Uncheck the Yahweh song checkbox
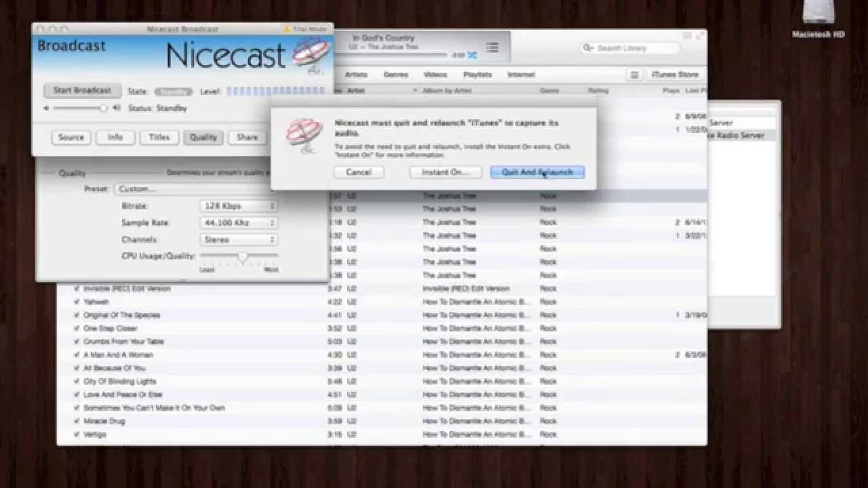Image resolution: width=868 pixels, height=488 pixels. [77, 302]
